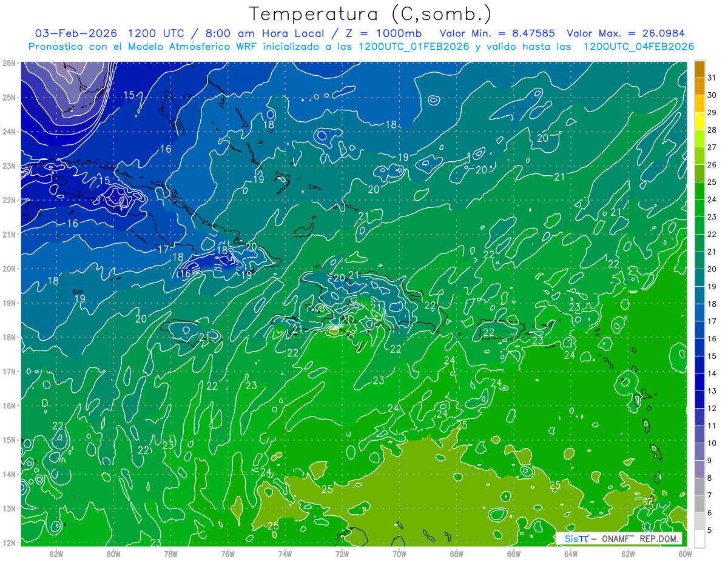Click the colorbar scale label "31"
728x562 pixels.
[x=712, y=77]
